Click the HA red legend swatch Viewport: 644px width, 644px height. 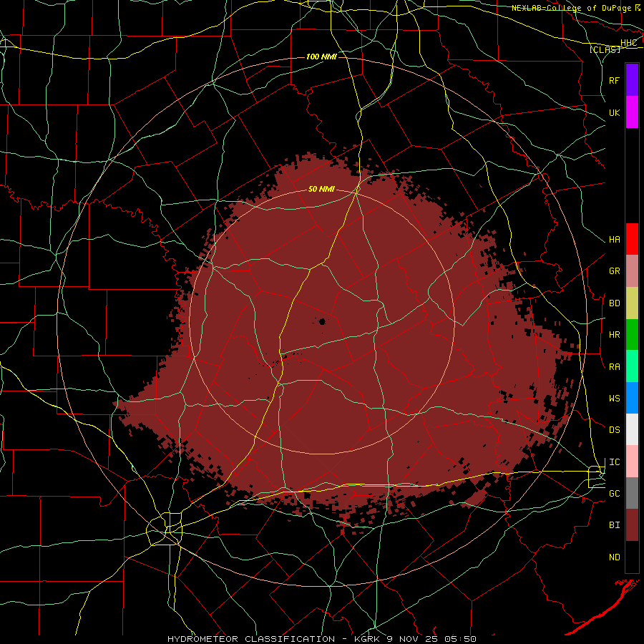[632, 239]
